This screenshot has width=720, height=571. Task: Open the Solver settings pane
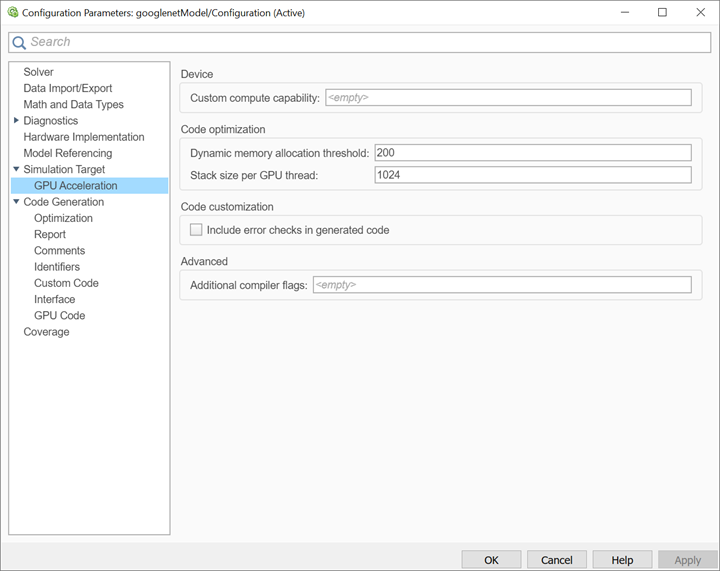coord(39,72)
